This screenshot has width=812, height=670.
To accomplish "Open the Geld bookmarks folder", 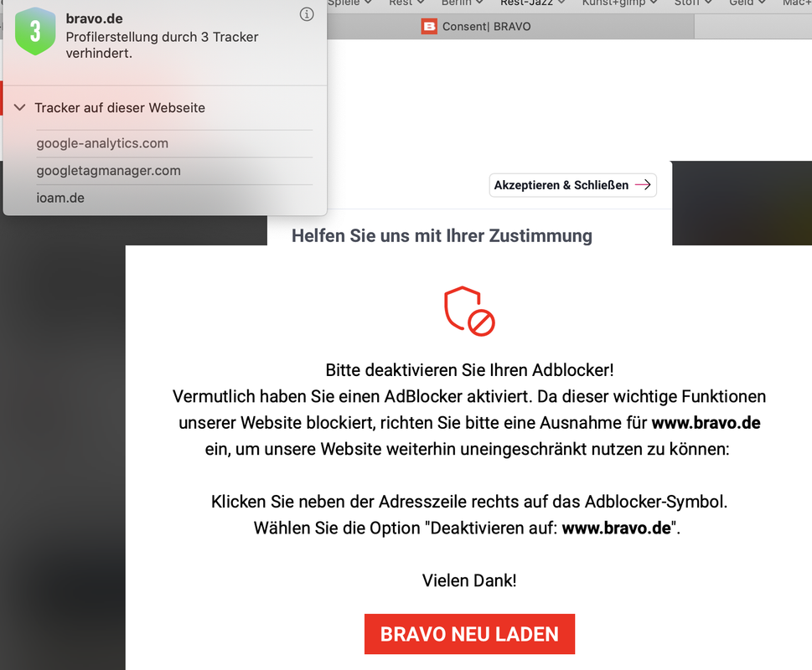I will [747, 3].
